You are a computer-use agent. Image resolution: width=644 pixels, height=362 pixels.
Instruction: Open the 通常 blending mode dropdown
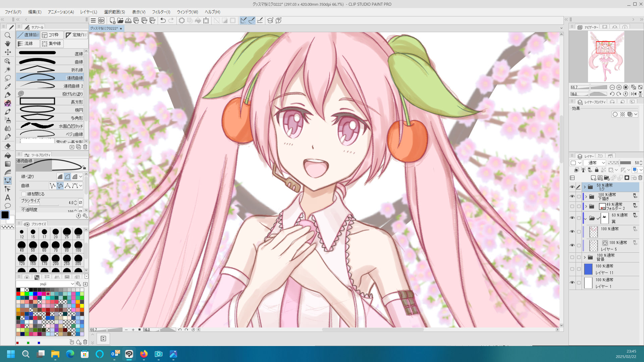coord(595,163)
